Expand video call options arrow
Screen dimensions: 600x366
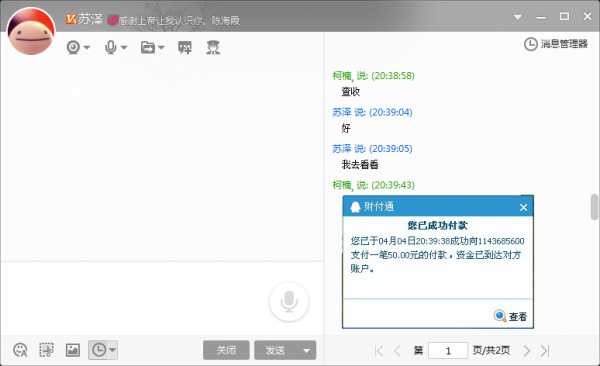coord(87,48)
